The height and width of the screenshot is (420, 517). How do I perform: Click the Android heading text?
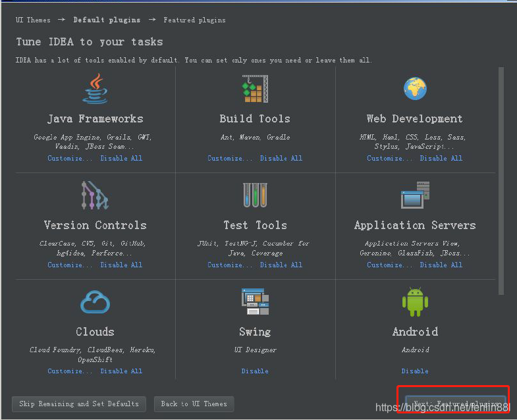(415, 332)
